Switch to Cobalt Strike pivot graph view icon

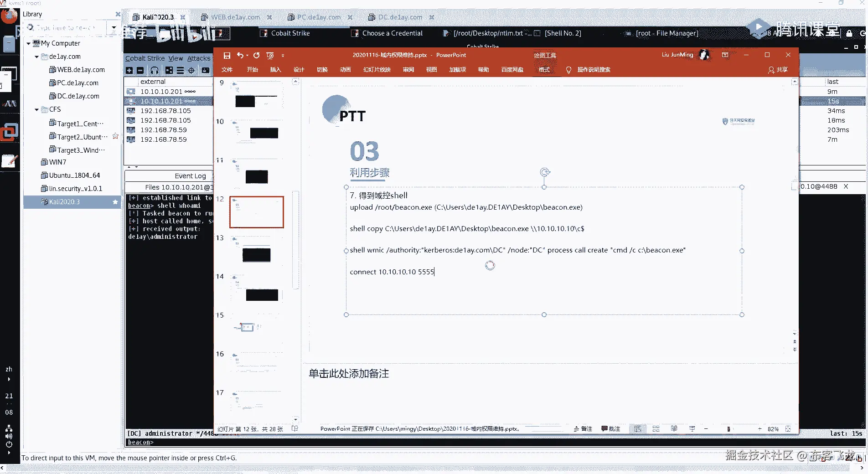pos(169,70)
